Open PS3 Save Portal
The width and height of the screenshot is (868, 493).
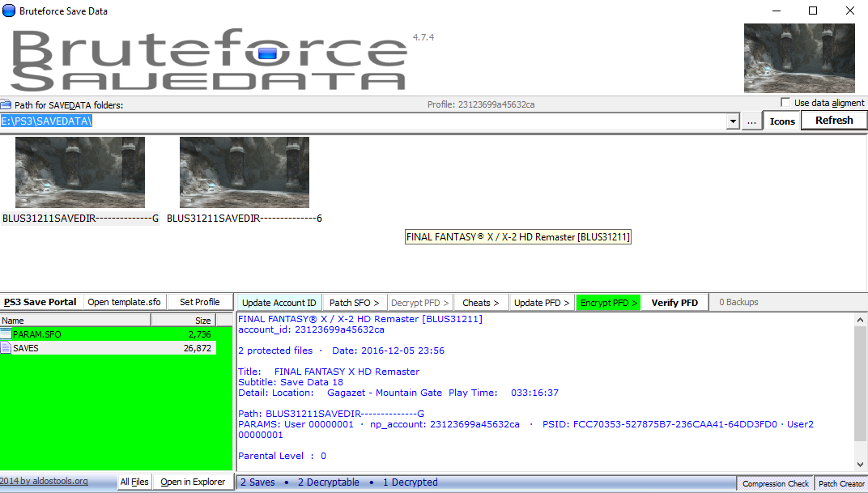(40, 302)
